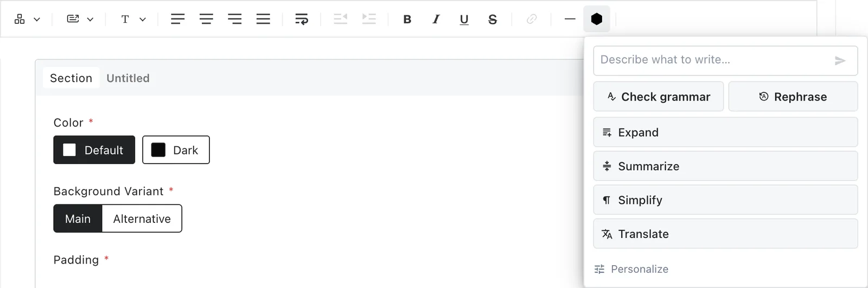Click the Color field label
Viewport: 868px width, 288px height.
(68, 123)
